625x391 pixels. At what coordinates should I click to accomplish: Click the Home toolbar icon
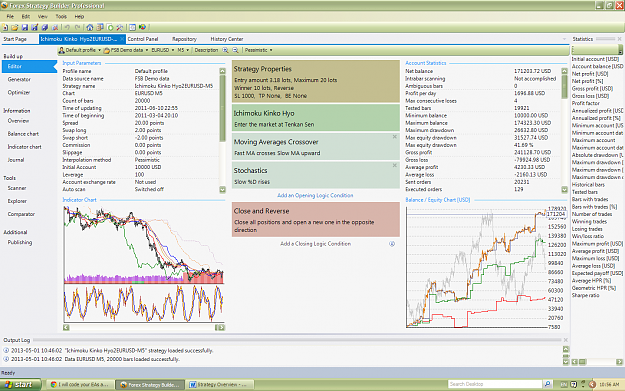pyautogui.click(x=90, y=28)
